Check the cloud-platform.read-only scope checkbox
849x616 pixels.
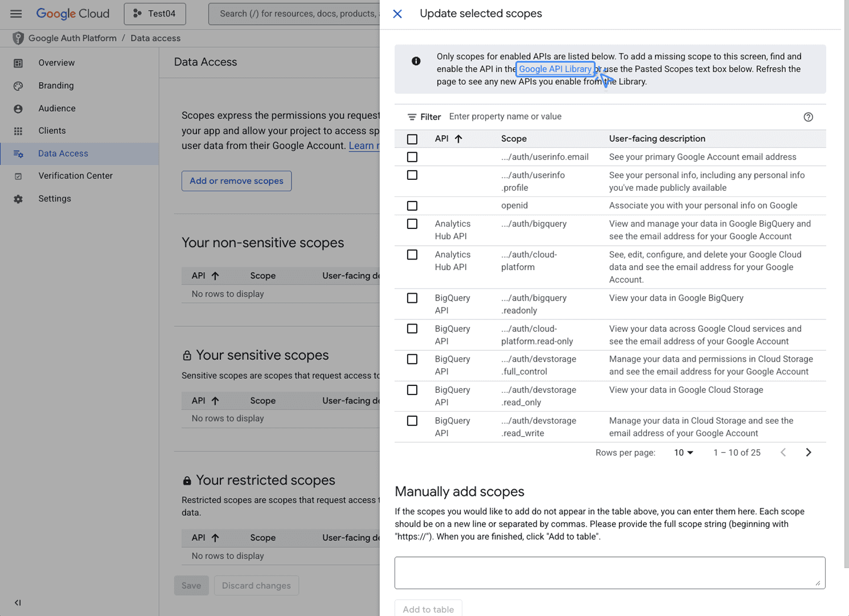point(412,328)
